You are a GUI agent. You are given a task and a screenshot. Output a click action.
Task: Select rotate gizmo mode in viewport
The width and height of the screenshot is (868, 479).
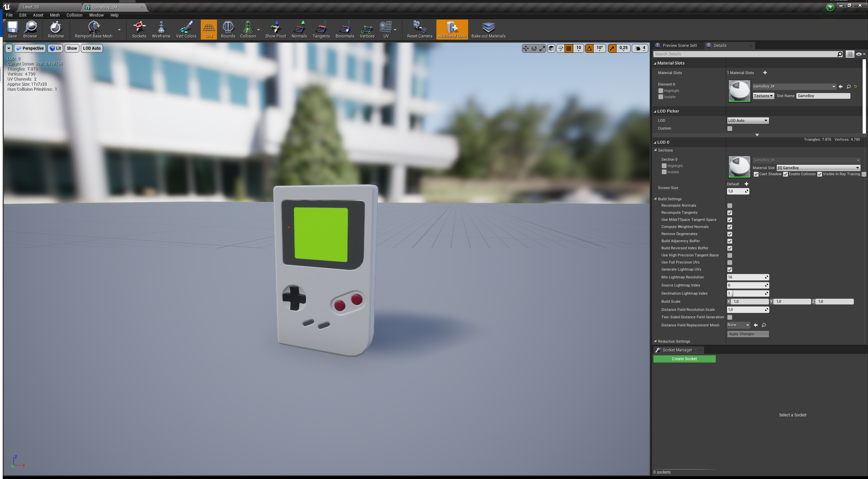tap(534, 48)
